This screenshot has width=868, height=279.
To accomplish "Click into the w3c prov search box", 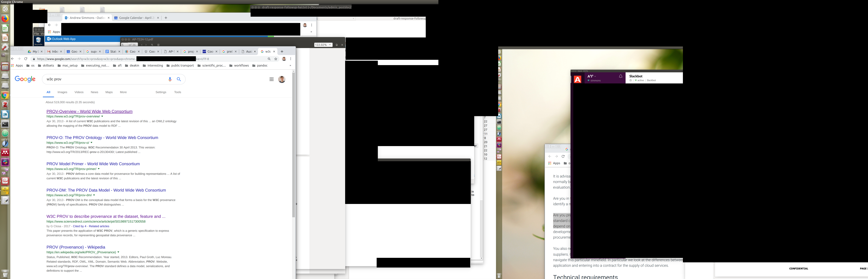I will pyautogui.click(x=104, y=79).
